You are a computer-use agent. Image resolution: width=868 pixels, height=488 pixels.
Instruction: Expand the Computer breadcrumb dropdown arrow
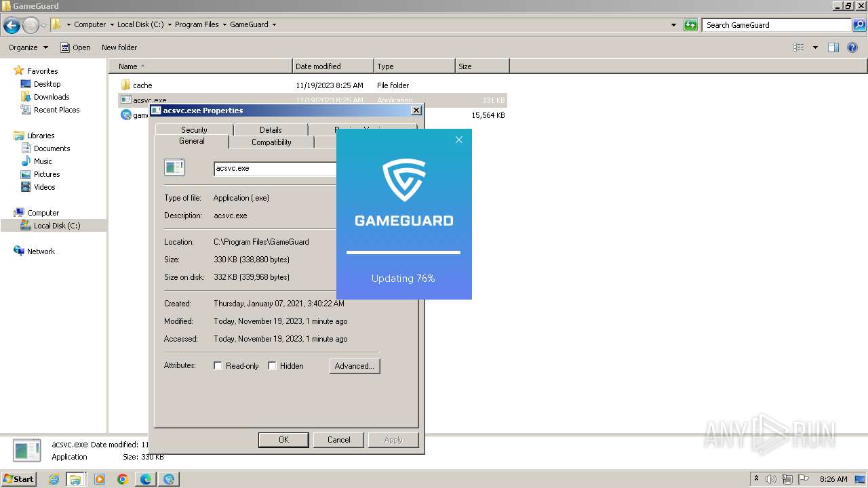click(112, 24)
